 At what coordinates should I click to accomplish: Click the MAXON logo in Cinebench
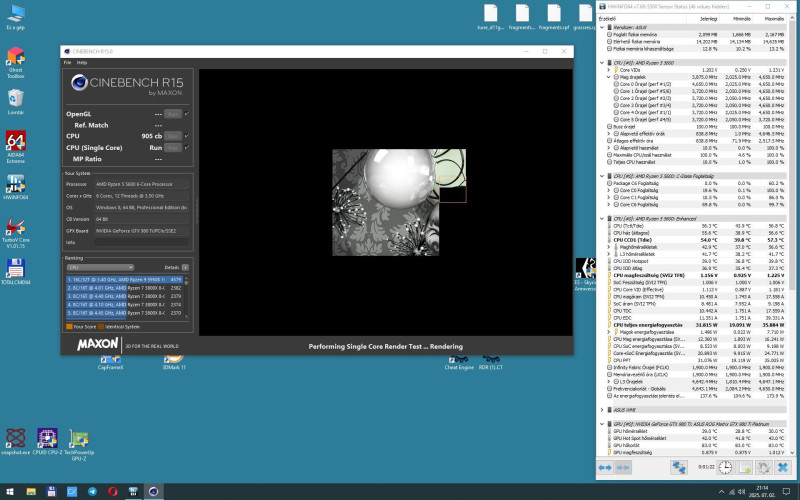click(97, 344)
